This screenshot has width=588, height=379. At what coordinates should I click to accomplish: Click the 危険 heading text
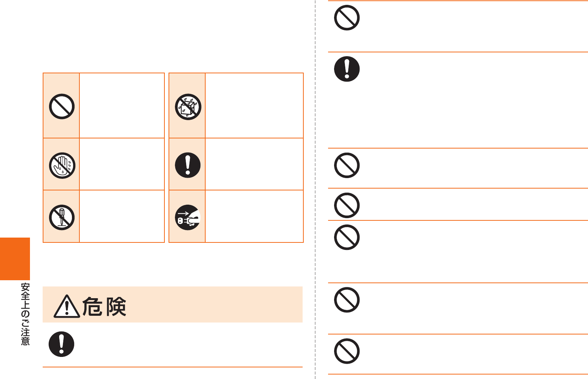tap(104, 307)
